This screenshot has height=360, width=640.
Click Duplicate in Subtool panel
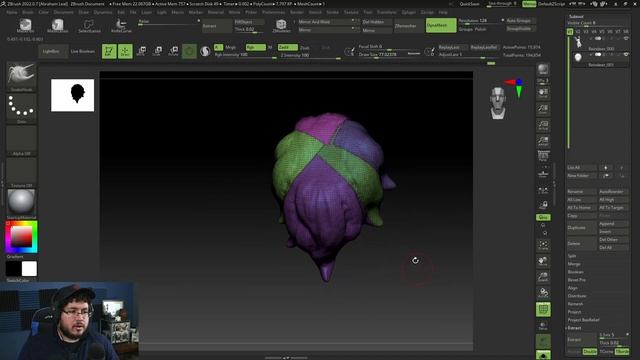point(581,228)
